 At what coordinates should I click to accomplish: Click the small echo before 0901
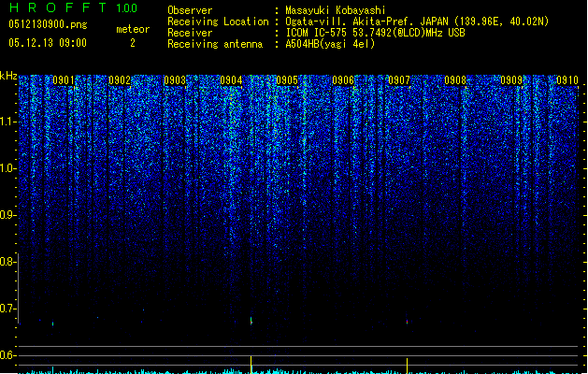(53, 324)
